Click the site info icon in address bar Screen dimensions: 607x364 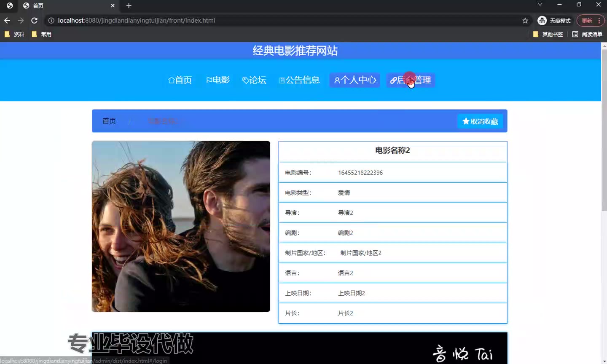pyautogui.click(x=51, y=20)
